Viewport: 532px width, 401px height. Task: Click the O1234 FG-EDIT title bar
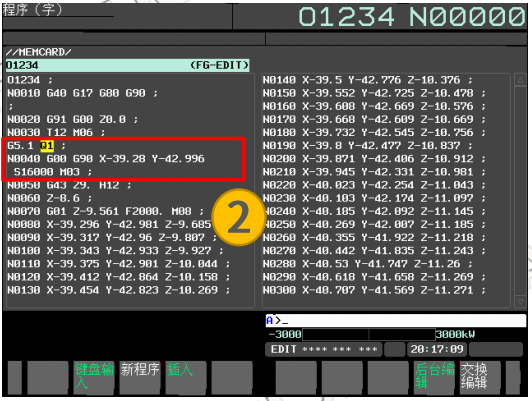tap(128, 65)
